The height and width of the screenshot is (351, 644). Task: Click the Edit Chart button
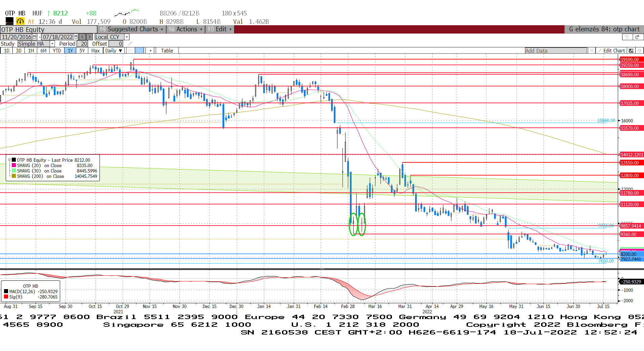(x=611, y=51)
